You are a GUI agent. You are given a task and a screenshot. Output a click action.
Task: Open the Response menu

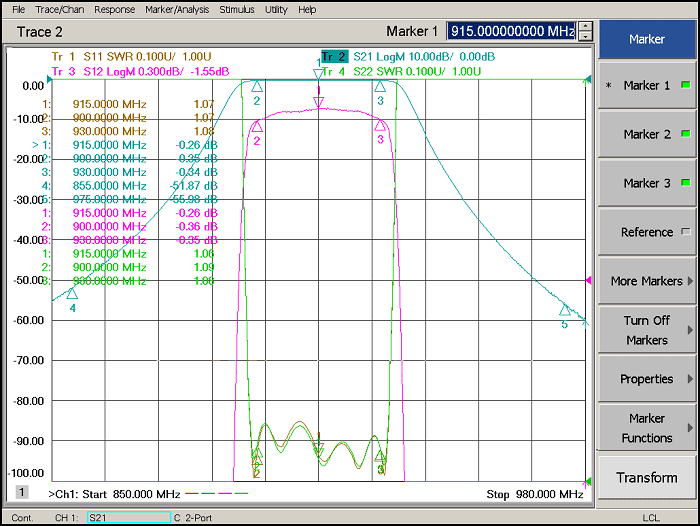point(114,9)
